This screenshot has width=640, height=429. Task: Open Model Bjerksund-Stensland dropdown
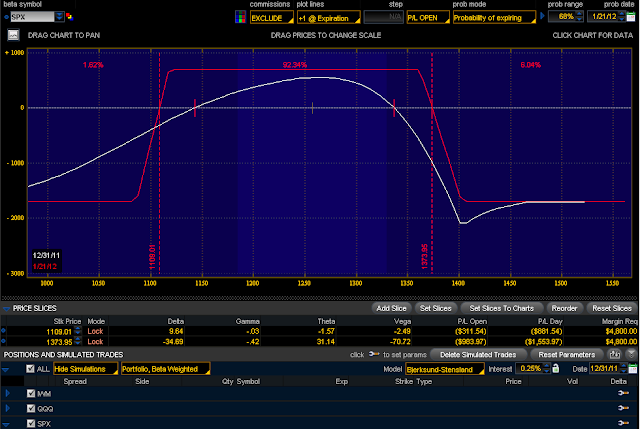coord(444,369)
